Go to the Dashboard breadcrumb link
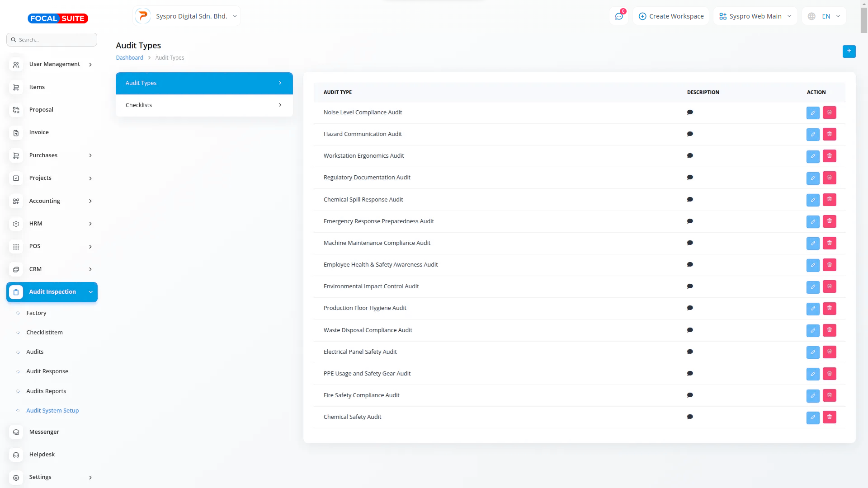Viewport: 868px width, 488px height. click(x=129, y=58)
